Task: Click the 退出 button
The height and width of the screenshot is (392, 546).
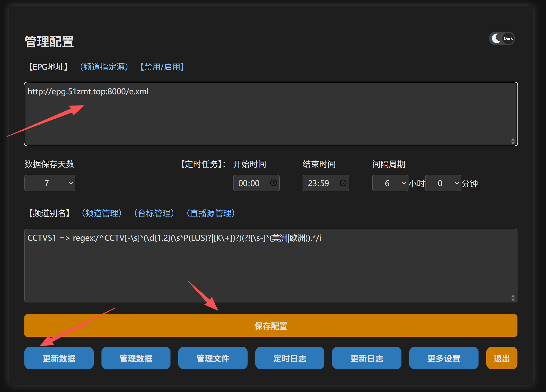Action: (501, 358)
